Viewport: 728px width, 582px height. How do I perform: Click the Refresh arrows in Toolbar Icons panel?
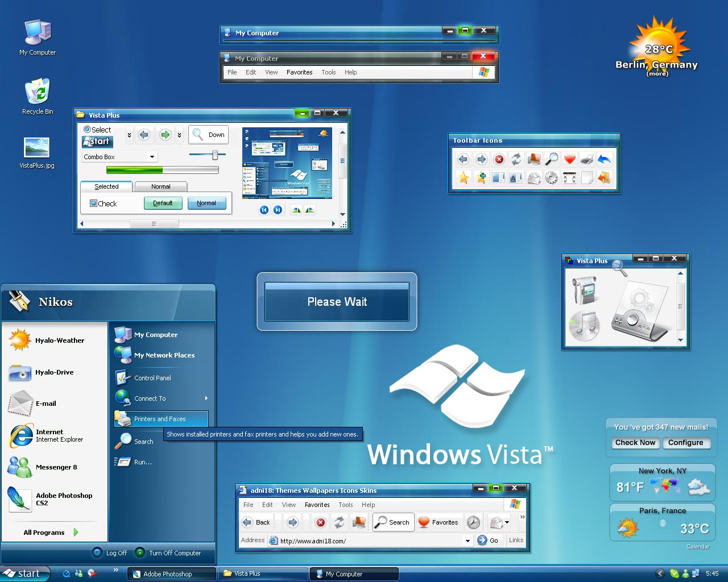[x=516, y=159]
